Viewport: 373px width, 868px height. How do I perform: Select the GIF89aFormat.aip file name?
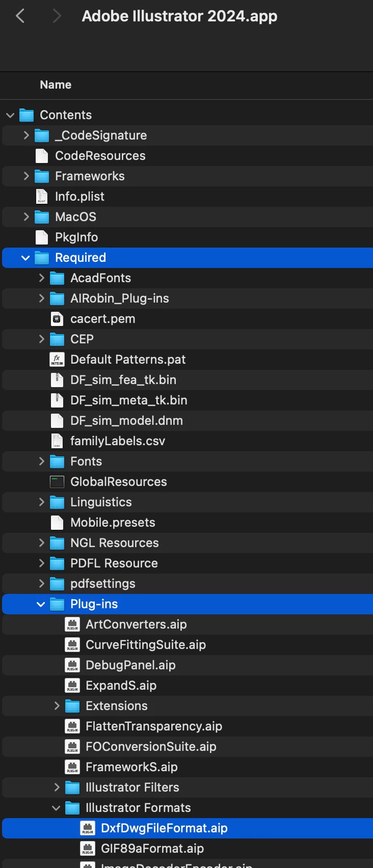click(x=152, y=849)
